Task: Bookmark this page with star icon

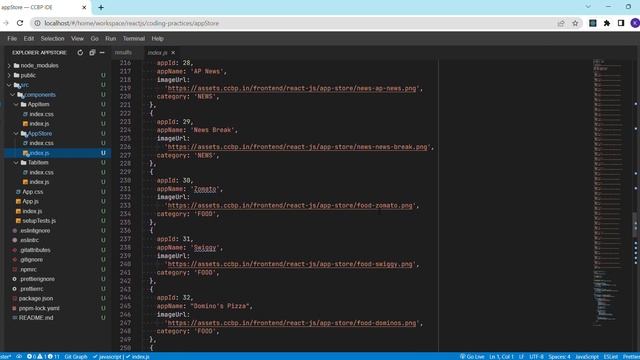Action: click(x=575, y=23)
